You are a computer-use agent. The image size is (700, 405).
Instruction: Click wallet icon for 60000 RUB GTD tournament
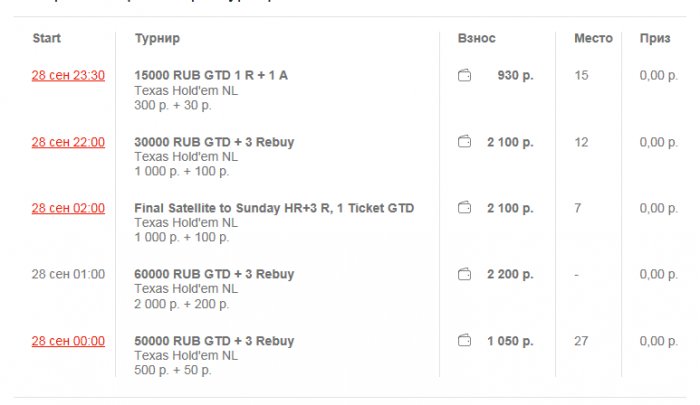[x=465, y=274]
